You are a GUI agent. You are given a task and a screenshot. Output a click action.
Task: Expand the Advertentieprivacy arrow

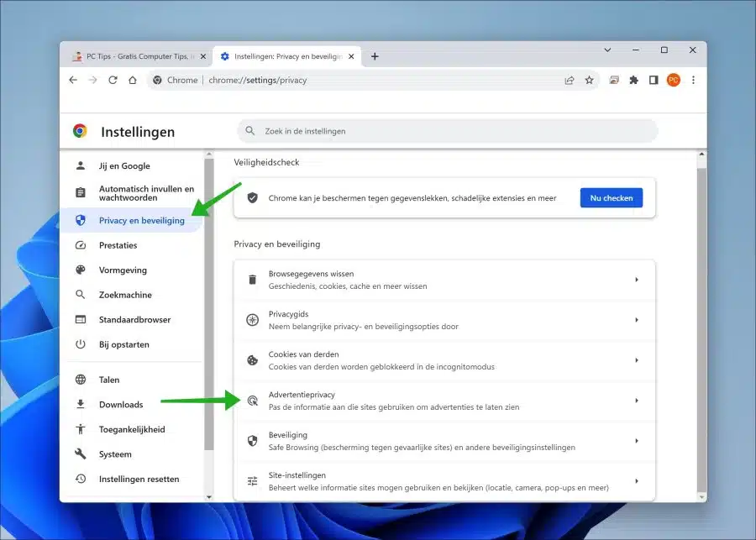637,401
